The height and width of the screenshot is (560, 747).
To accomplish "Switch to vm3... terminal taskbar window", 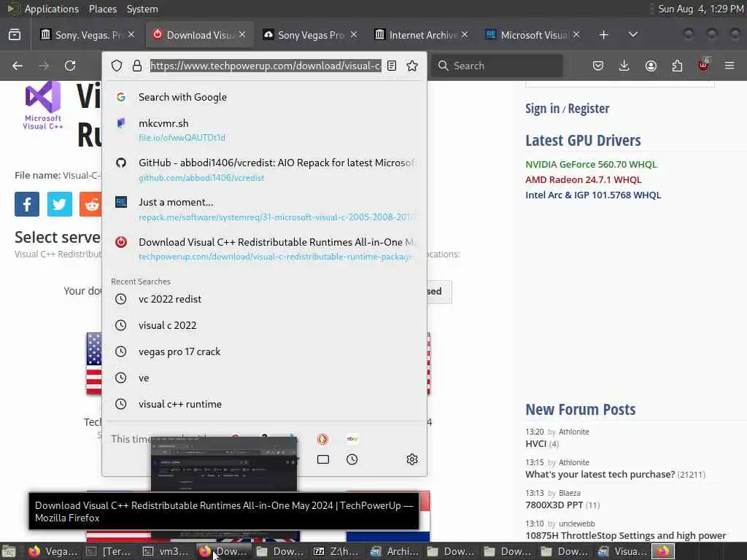I will tap(166, 551).
